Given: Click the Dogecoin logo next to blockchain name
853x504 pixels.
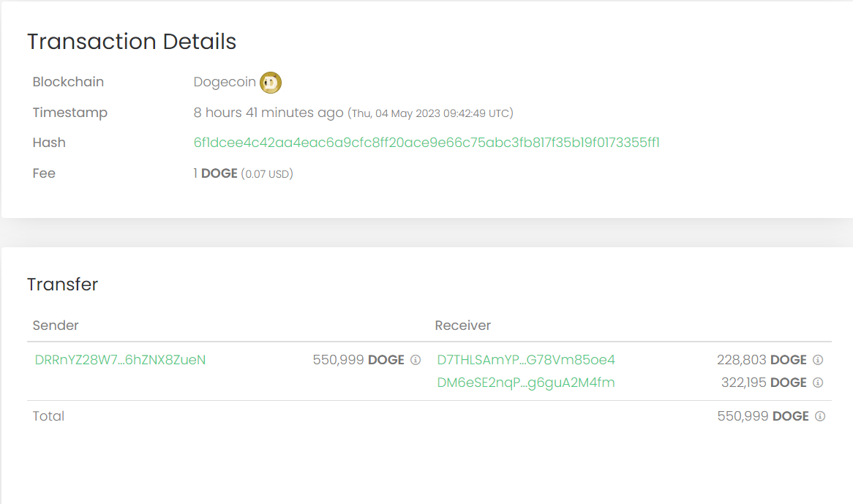Looking at the screenshot, I should (270, 83).
